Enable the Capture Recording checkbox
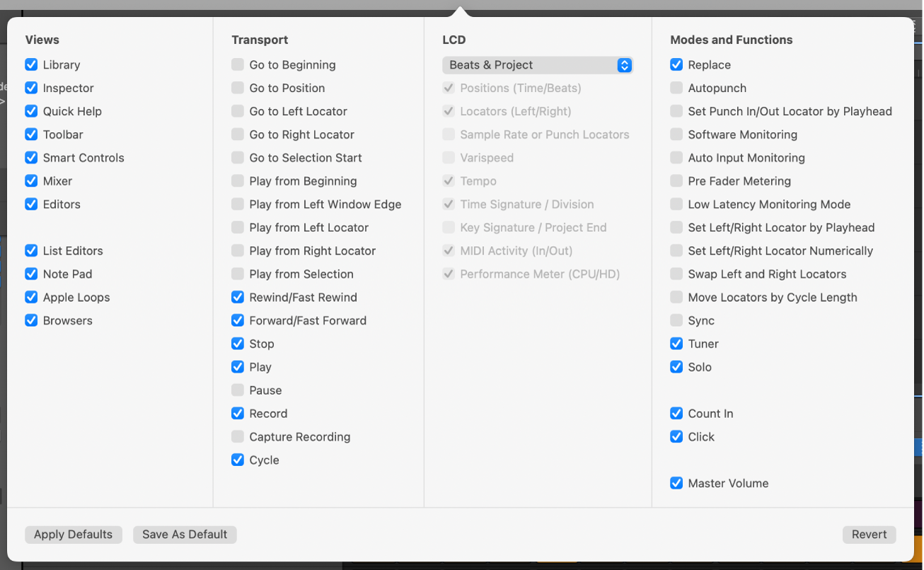This screenshot has width=924, height=570. [x=238, y=437]
